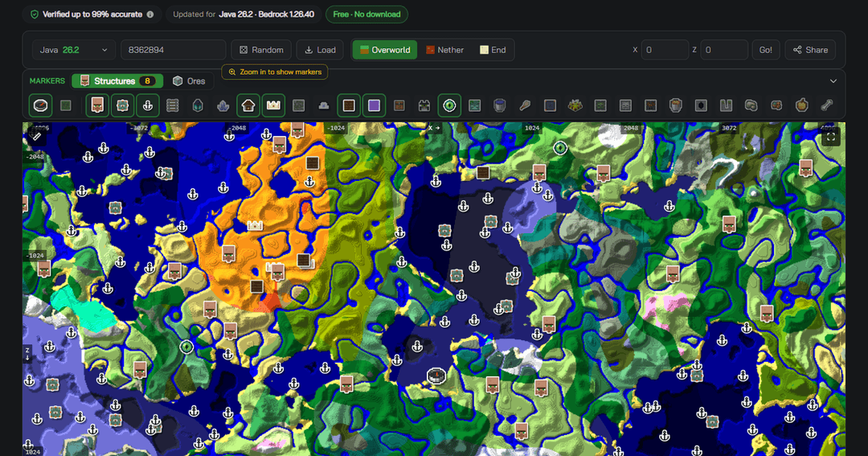
Task: Enable the orange apple filter icon
Action: (x=801, y=105)
